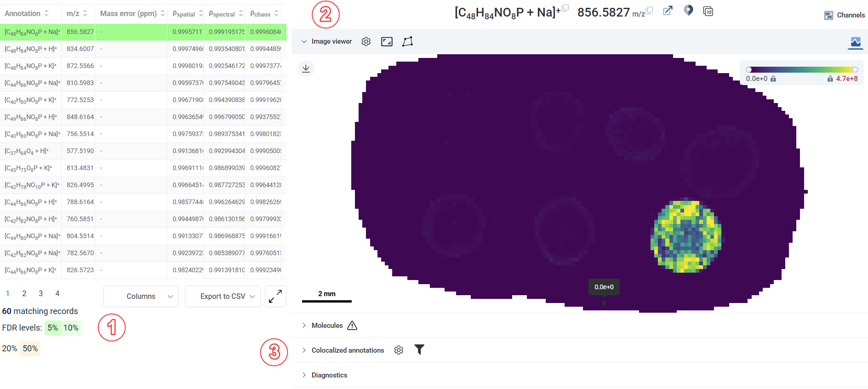This screenshot has height=389, width=868.
Task: Copy the 856.5827 m/z value
Action: pyautogui.click(x=649, y=10)
